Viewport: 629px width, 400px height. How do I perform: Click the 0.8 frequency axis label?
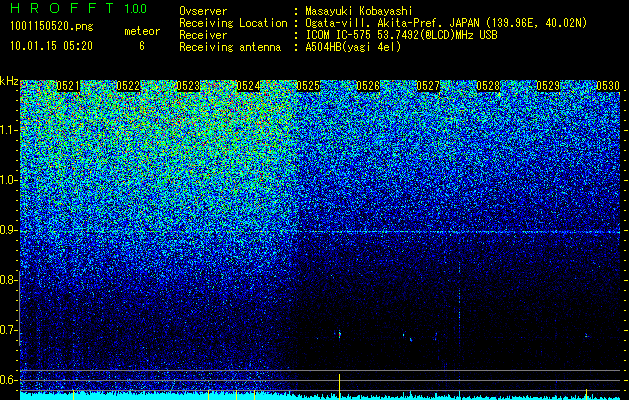(x=9, y=280)
